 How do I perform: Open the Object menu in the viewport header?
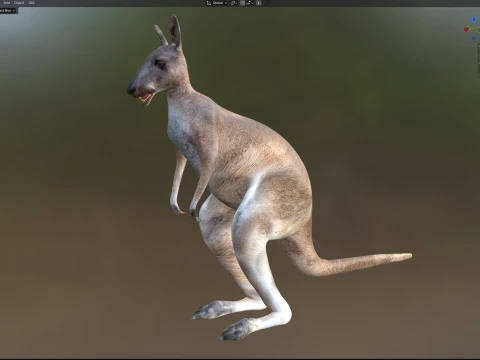(x=19, y=3)
